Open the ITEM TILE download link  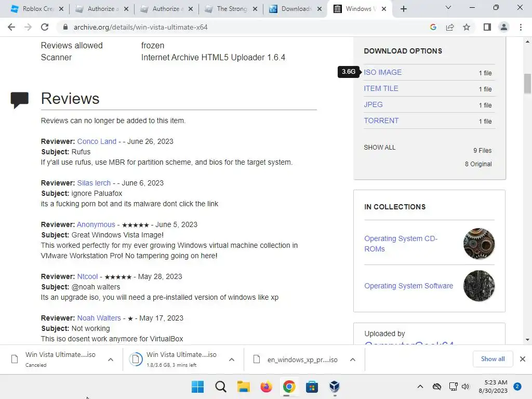click(x=381, y=88)
